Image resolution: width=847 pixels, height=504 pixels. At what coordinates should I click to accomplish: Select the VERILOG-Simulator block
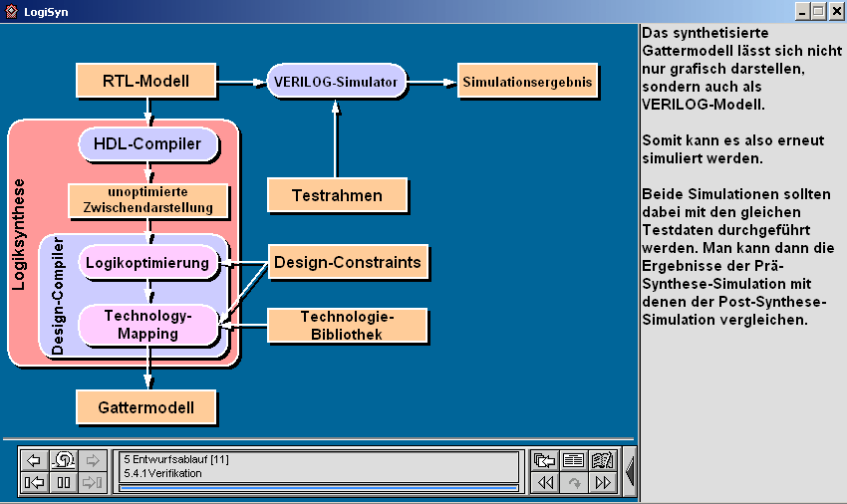[x=336, y=82]
